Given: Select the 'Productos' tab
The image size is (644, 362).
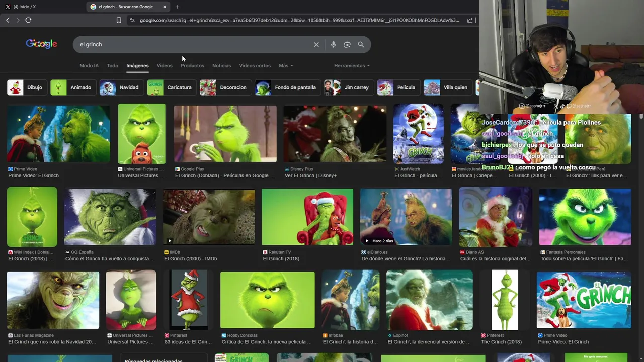Looking at the screenshot, I should [192, 66].
